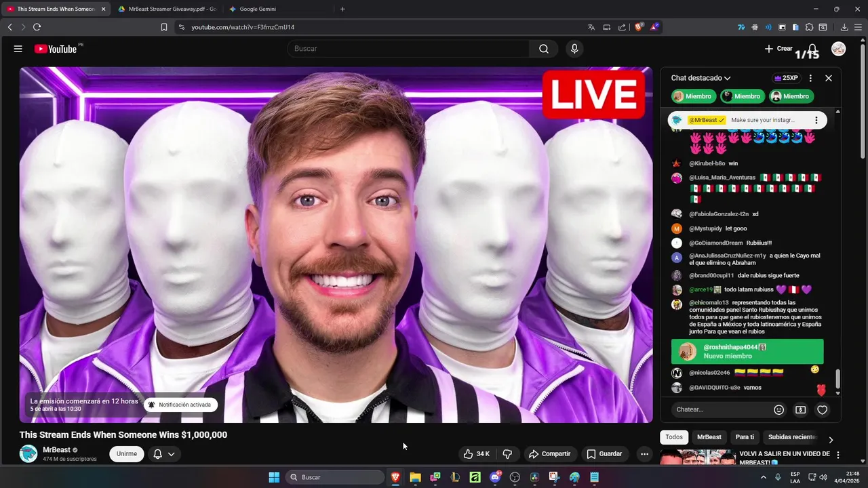Click the Unirme membership button
The width and height of the screenshot is (868, 488).
[127, 454]
